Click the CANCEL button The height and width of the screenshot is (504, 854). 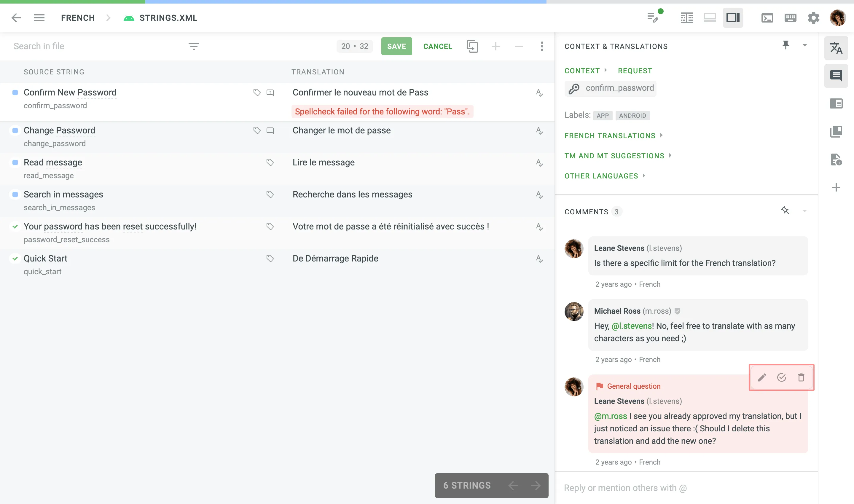(437, 46)
